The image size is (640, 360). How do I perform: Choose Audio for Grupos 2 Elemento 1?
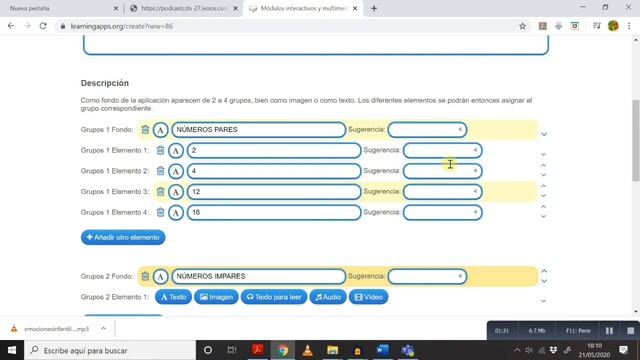pos(328,297)
